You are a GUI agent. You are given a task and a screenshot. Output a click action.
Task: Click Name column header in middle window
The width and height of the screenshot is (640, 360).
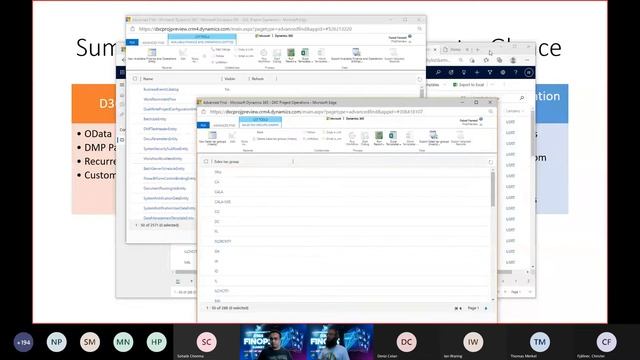click(148, 79)
